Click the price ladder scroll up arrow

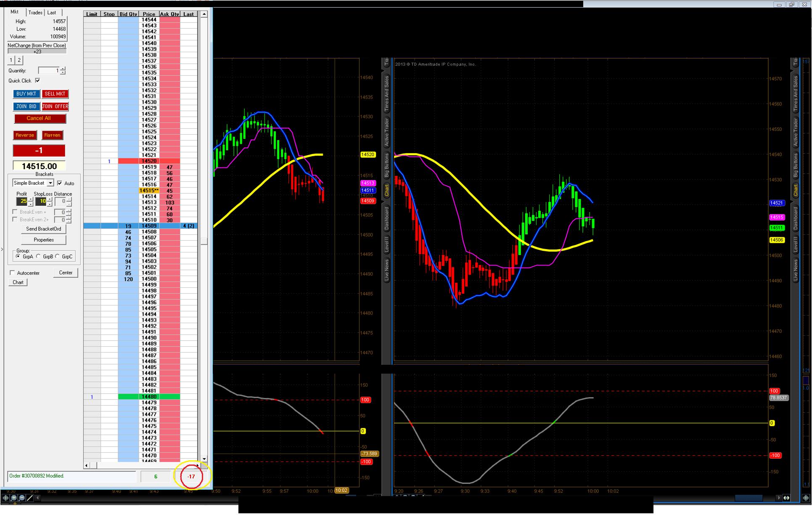[204, 14]
